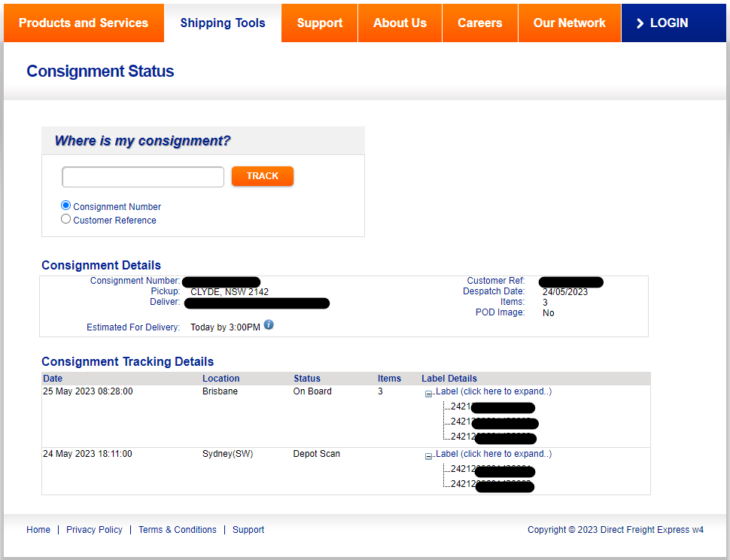Open the Privacy Policy footer link
The width and height of the screenshot is (730, 560).
tap(94, 530)
